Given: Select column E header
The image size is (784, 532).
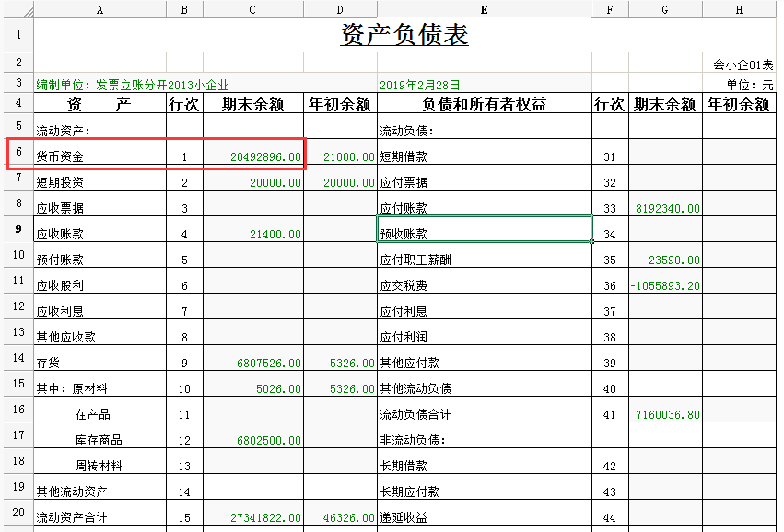Looking at the screenshot, I should click(484, 9).
